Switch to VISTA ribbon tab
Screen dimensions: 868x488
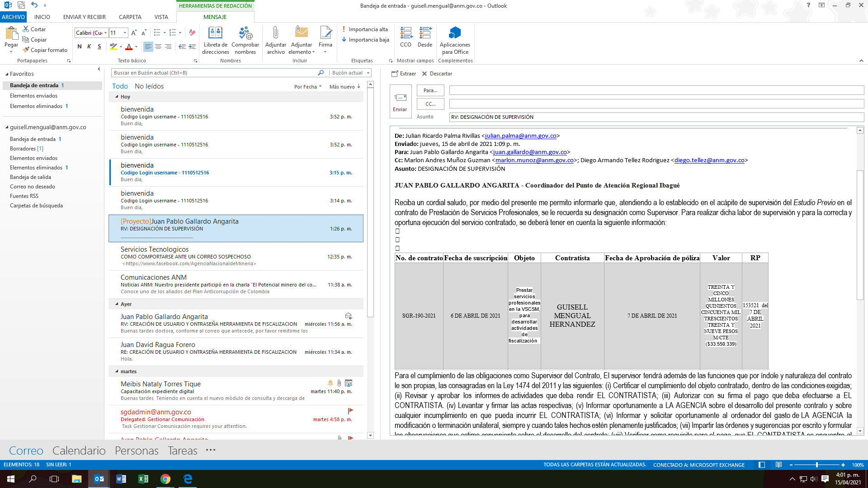coord(161,17)
